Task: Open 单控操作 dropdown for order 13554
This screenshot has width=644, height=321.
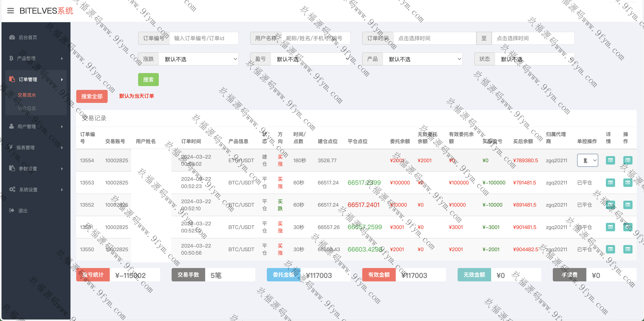Action: click(x=587, y=160)
